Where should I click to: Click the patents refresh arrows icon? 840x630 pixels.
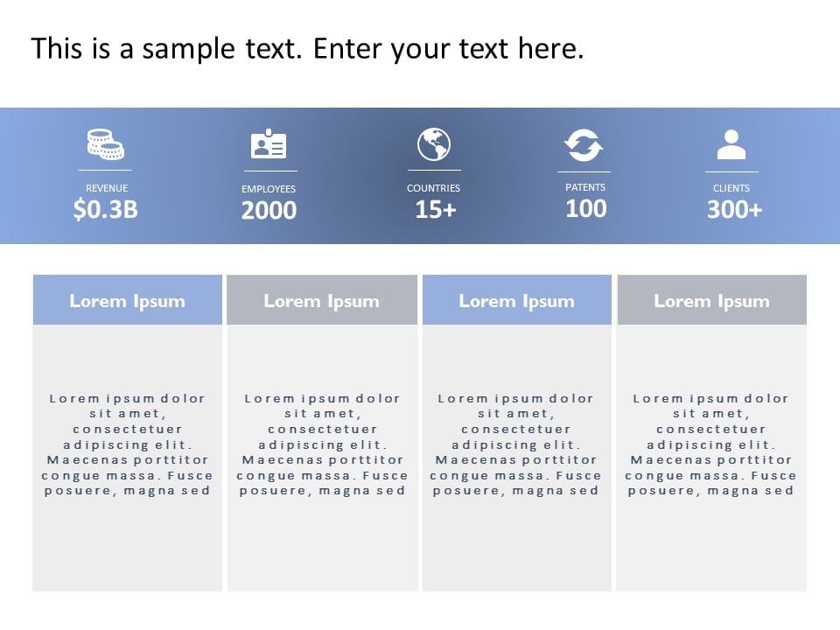[x=584, y=144]
